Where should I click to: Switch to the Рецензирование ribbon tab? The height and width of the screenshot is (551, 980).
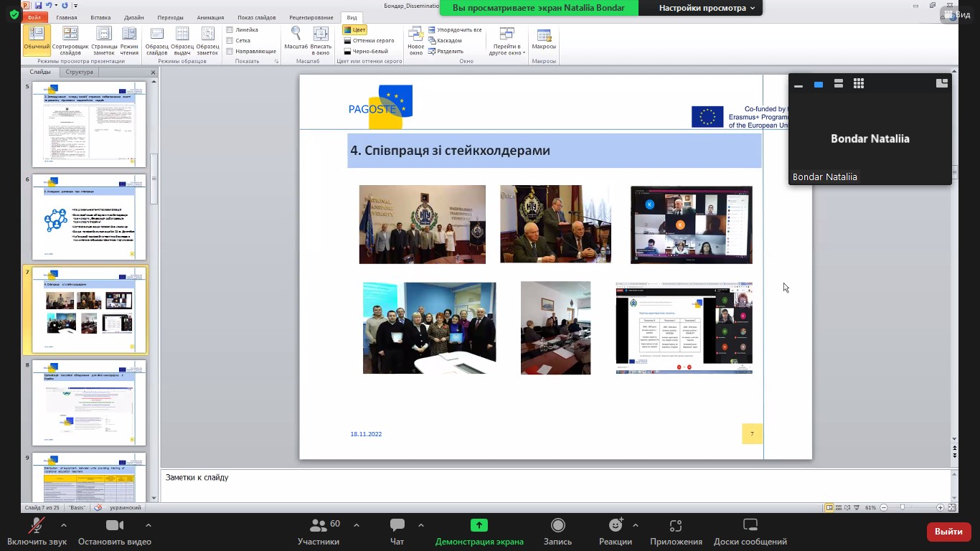pyautogui.click(x=311, y=17)
